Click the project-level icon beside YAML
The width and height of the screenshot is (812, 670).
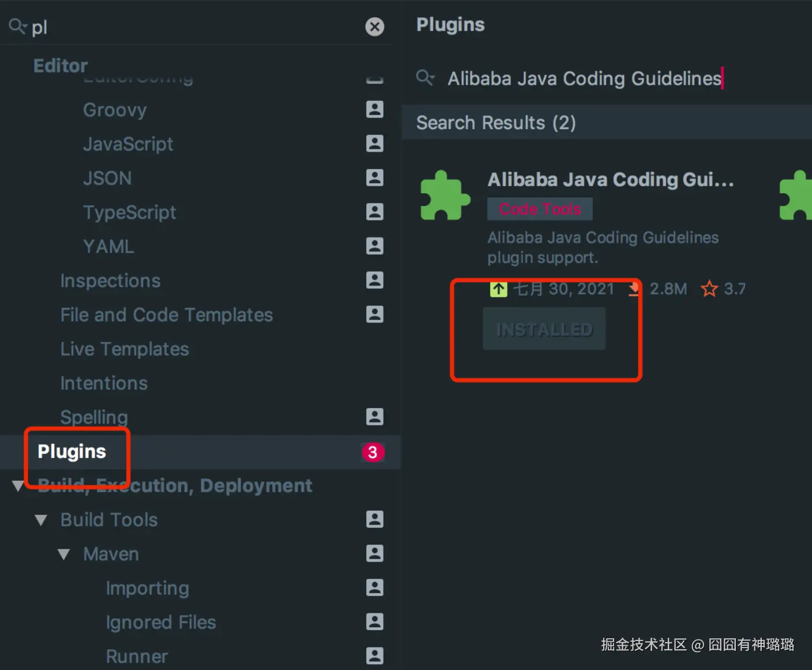(x=375, y=246)
